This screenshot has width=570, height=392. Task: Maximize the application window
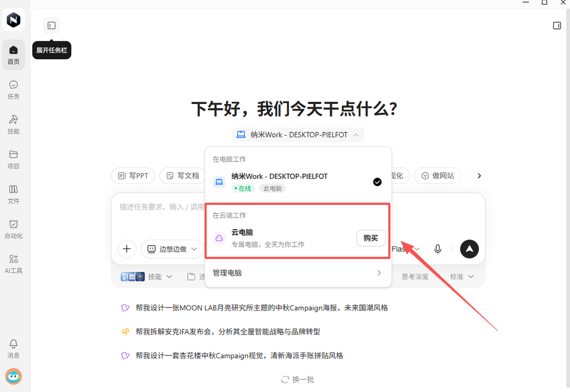coord(545,2)
